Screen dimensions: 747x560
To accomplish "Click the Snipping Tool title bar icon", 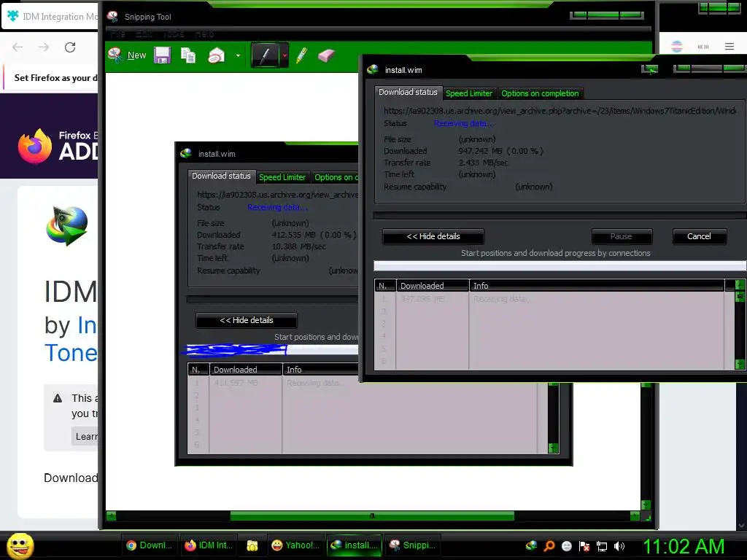I will point(112,16).
